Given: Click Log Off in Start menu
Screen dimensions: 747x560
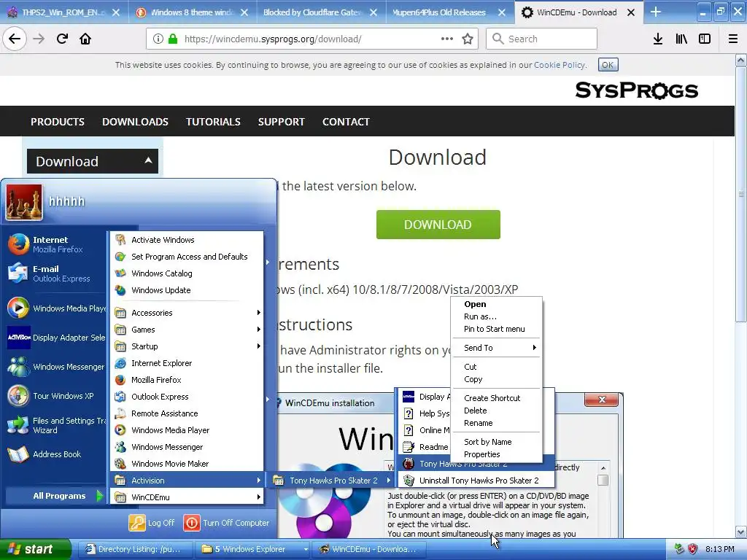Looking at the screenshot, I should 152,522.
